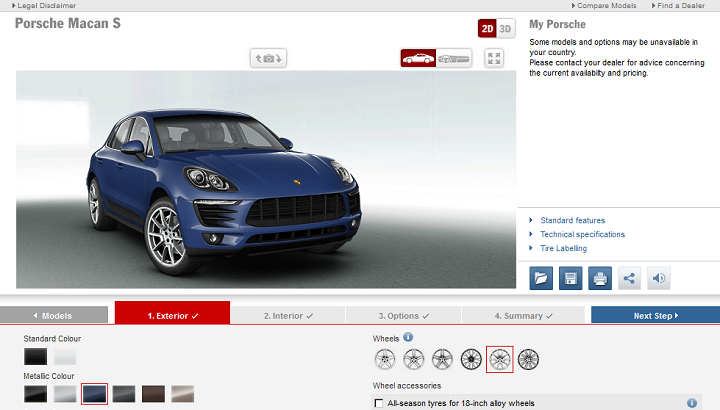Screen dimensions: 720x410
Task: Open the 2. Interior tab
Action: pos(288,315)
